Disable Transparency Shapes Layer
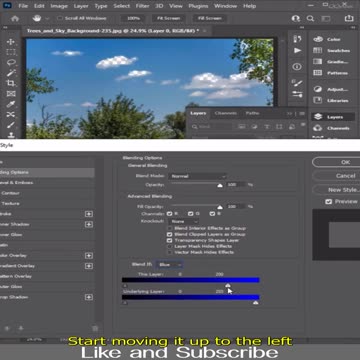 click(x=170, y=240)
